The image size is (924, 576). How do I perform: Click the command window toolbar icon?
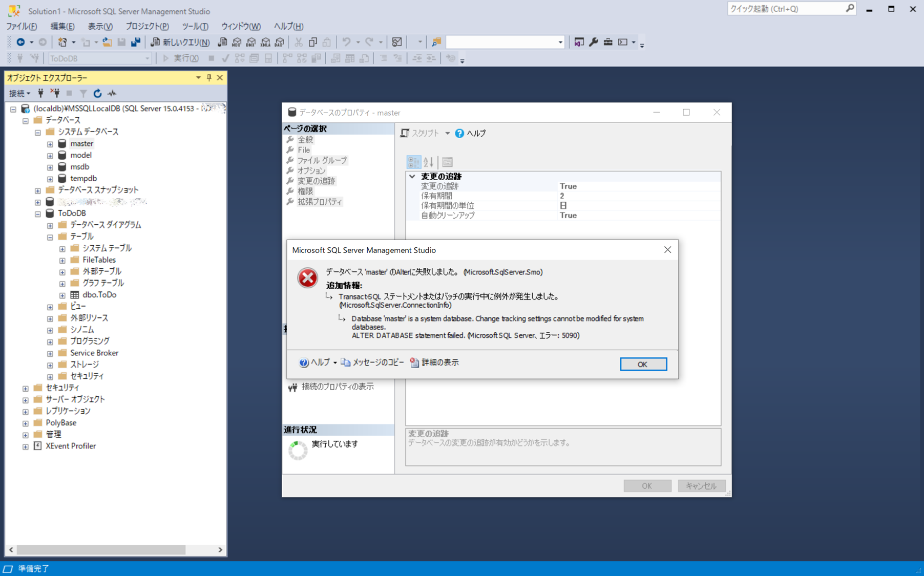623,42
